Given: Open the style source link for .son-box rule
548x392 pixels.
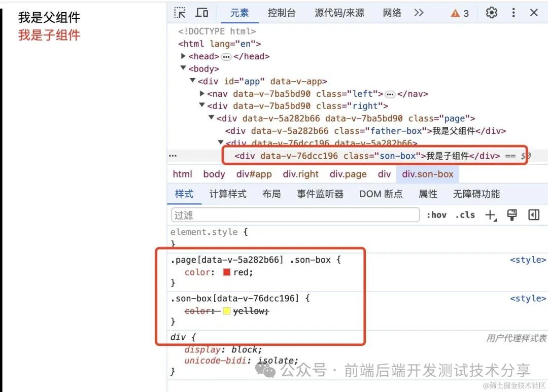Looking at the screenshot, I should (x=528, y=298).
